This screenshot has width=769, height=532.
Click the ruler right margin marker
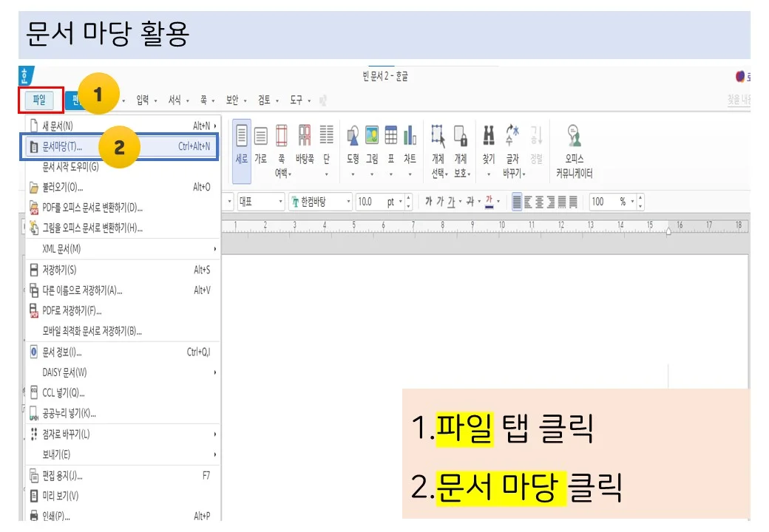pos(668,231)
